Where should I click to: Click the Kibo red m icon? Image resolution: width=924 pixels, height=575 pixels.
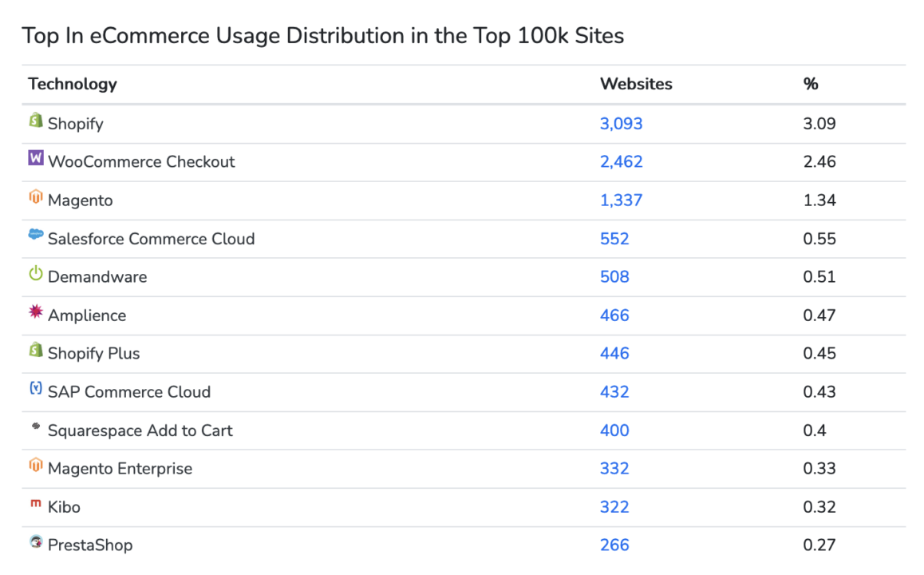[36, 503]
